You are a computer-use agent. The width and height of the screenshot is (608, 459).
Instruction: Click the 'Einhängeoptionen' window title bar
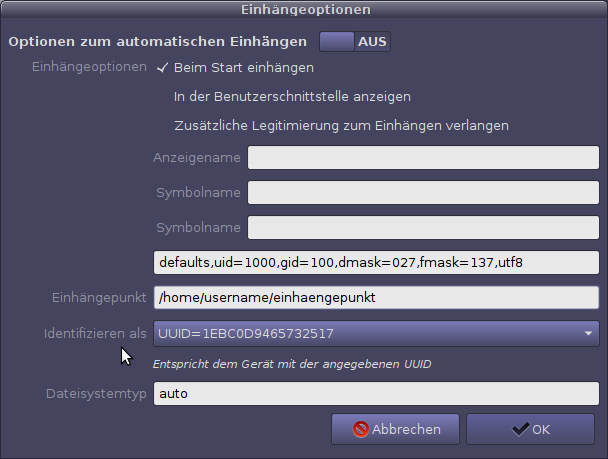(306, 9)
